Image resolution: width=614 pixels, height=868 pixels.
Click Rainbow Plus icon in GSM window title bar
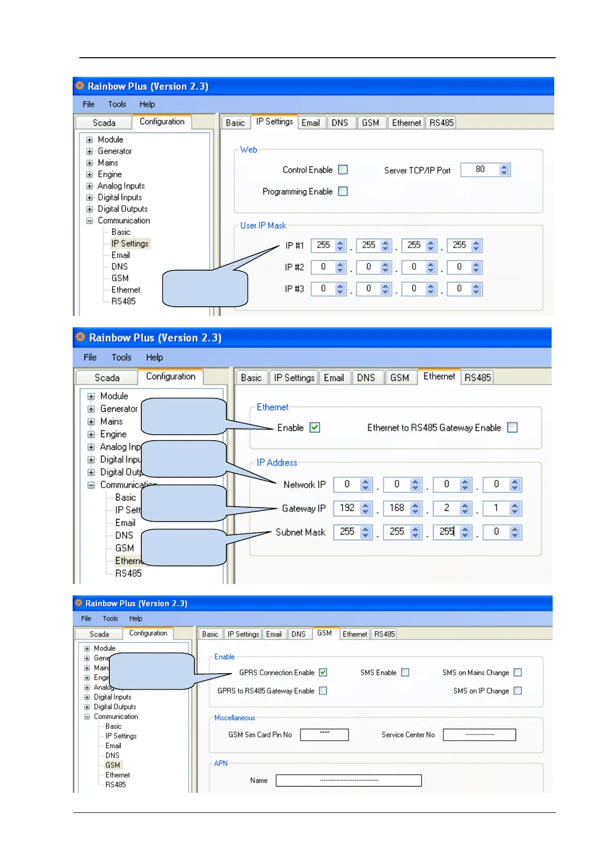78,603
